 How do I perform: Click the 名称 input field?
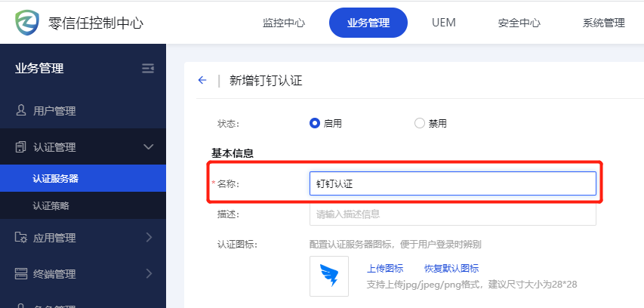(452, 183)
